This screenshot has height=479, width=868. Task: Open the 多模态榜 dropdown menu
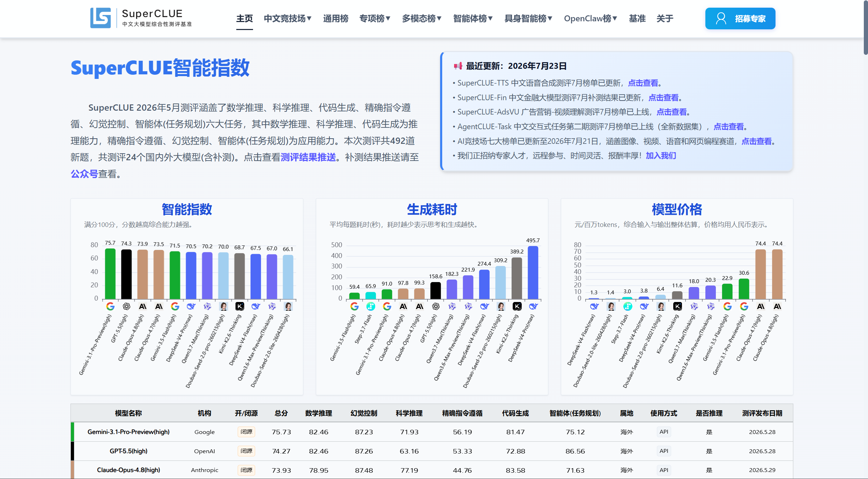(x=422, y=19)
